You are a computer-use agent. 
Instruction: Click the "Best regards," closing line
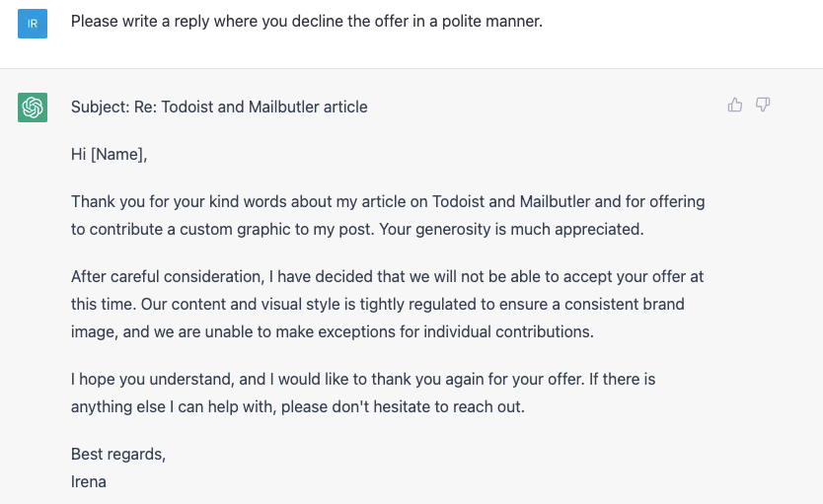tap(118, 454)
